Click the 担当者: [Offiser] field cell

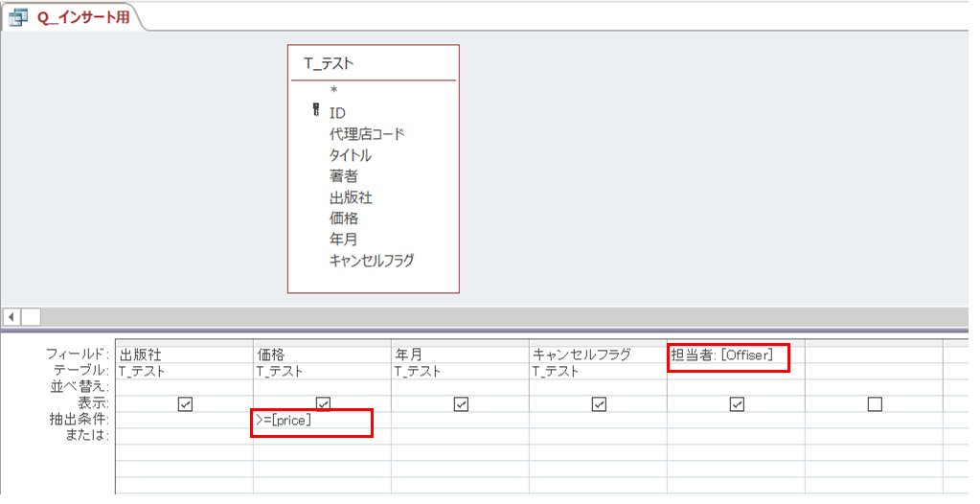point(737,355)
